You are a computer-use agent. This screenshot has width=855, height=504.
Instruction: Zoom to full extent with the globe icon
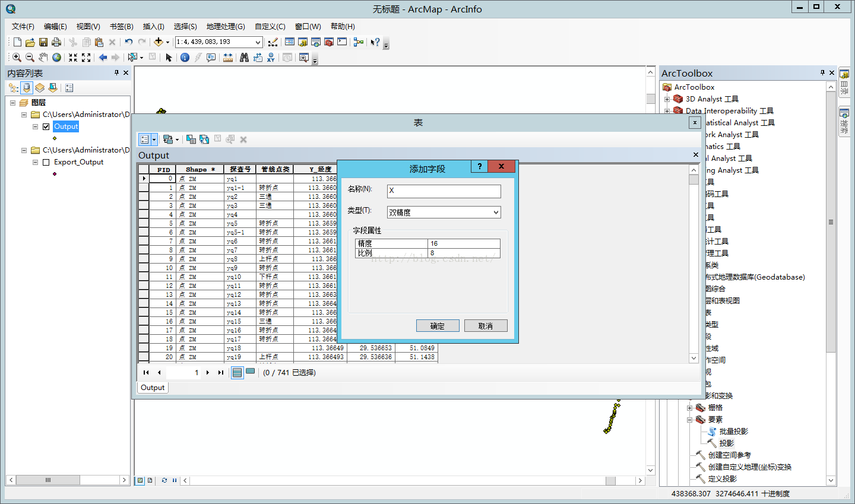56,58
